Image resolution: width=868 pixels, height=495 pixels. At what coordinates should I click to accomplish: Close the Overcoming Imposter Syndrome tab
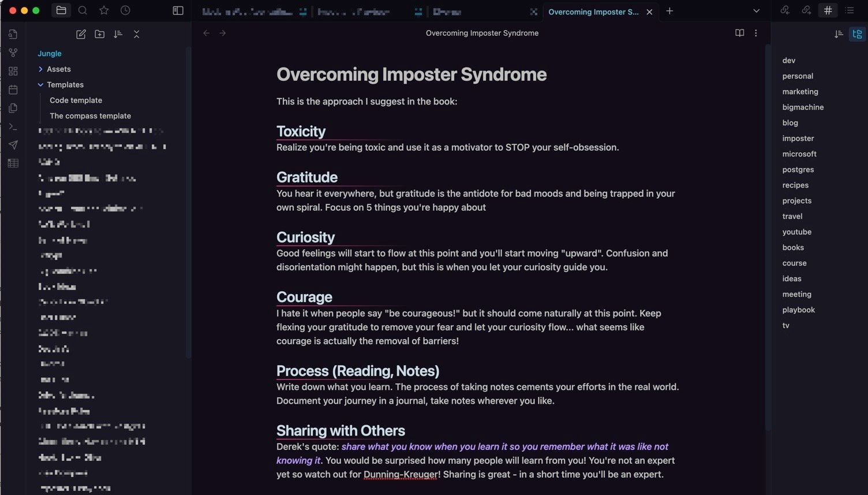point(649,12)
